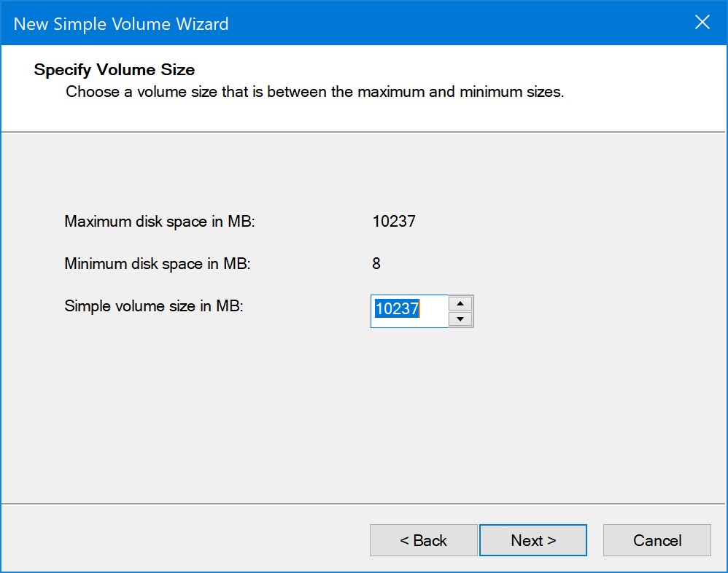Click the Simple volume size in MB label
The width and height of the screenshot is (728, 573).
pos(153,306)
